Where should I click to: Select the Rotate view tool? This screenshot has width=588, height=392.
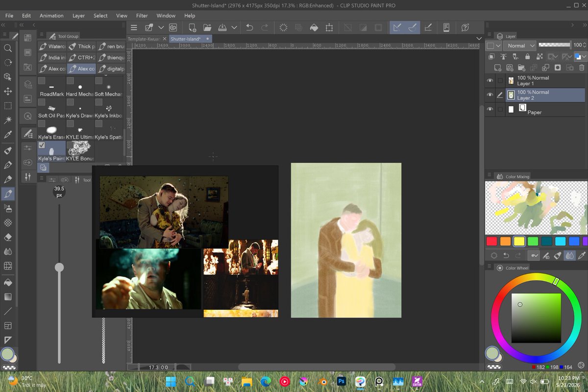[8, 62]
